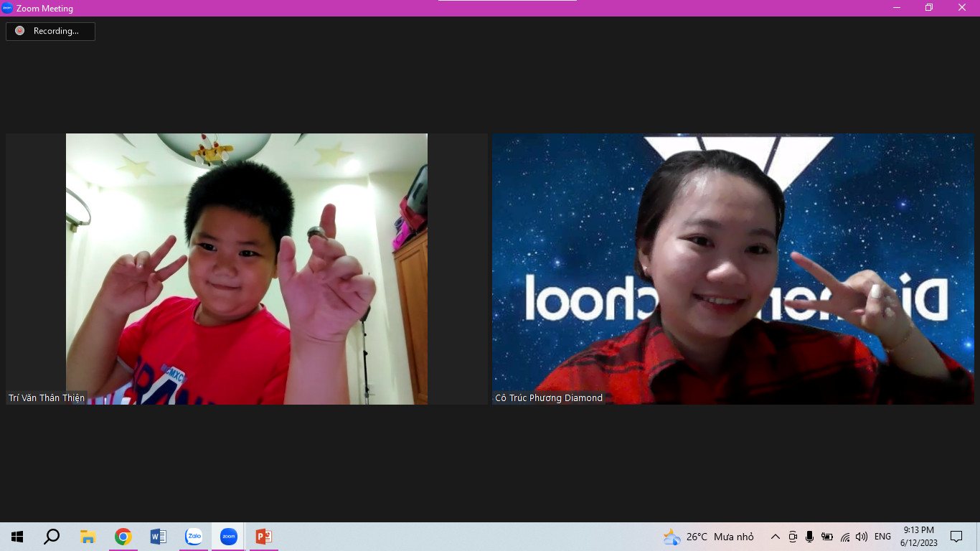
Task: Switch the ENG input language
Action: click(882, 537)
